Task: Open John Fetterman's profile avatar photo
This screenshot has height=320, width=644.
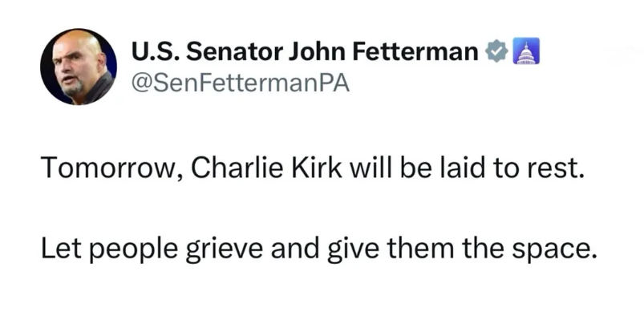Action: pos(79,67)
